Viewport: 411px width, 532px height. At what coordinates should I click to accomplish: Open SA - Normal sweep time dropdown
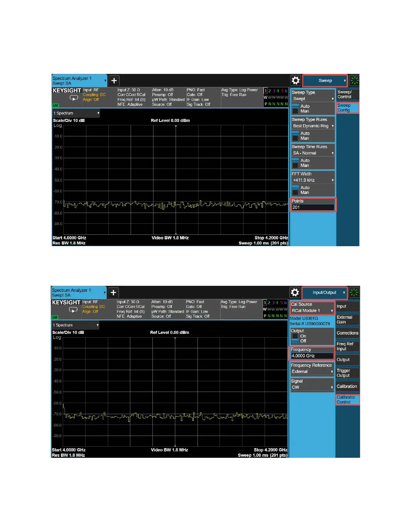point(313,153)
